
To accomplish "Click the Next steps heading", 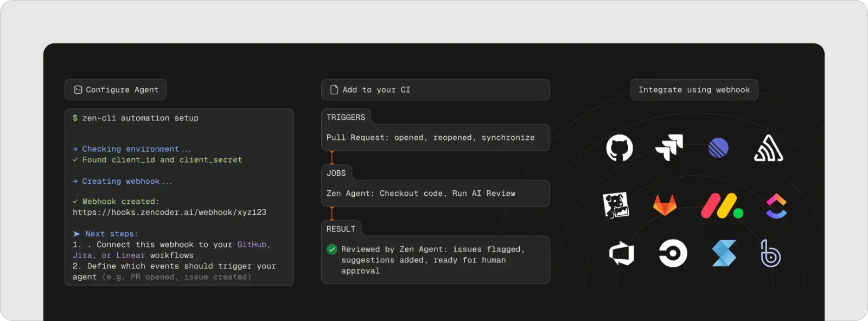I will [106, 234].
